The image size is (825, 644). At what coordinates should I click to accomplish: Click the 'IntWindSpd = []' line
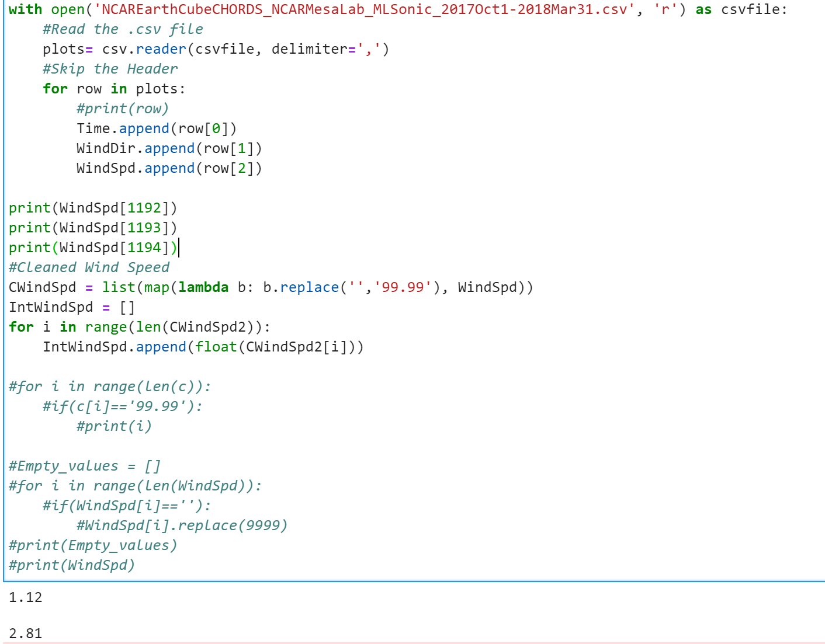coord(72,307)
